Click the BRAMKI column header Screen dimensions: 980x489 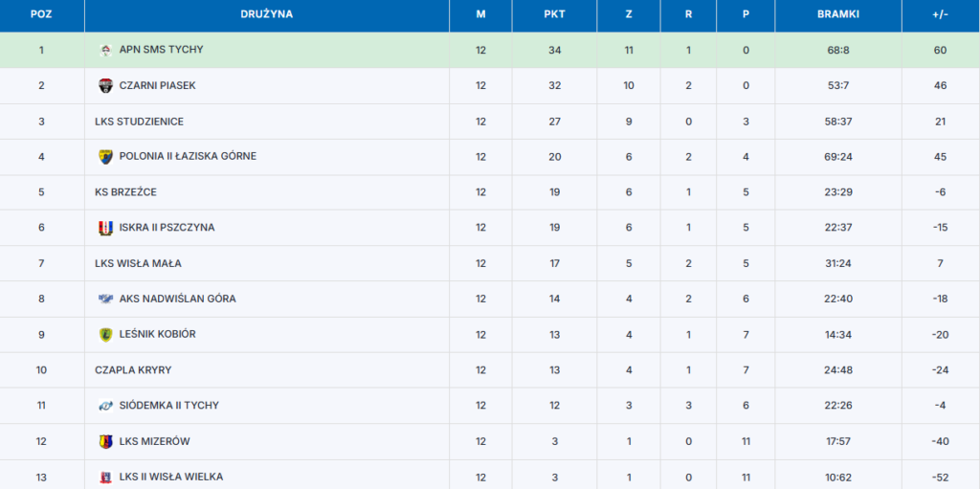[x=837, y=14]
